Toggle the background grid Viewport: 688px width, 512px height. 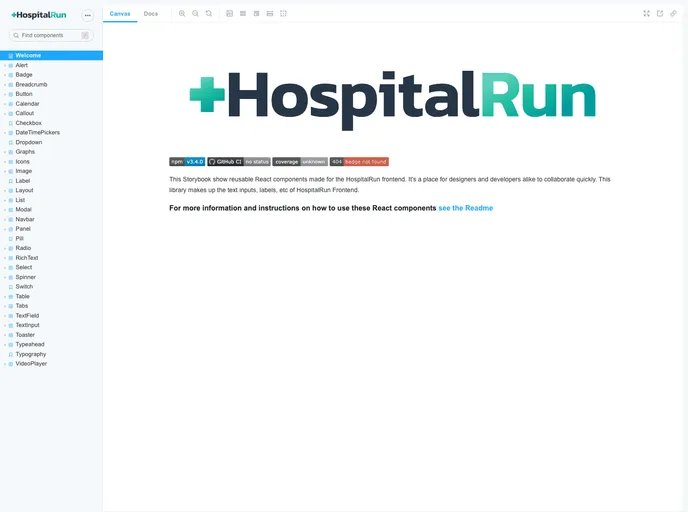243,14
